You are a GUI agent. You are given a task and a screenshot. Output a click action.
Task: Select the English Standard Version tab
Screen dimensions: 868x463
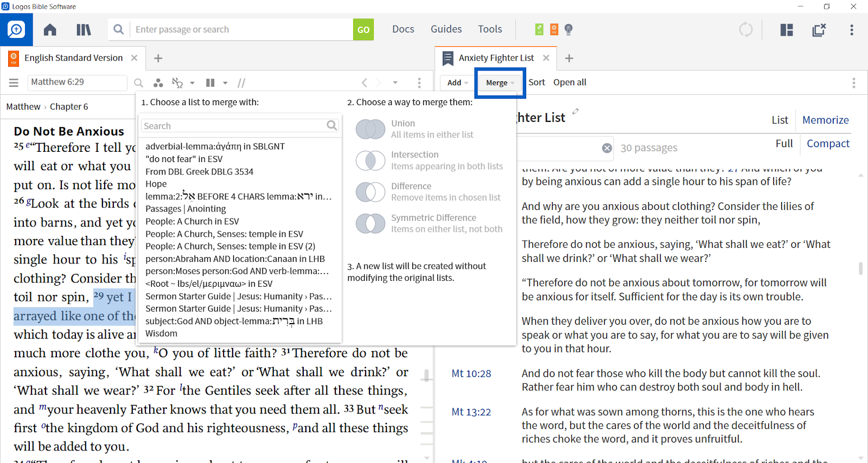tap(73, 58)
